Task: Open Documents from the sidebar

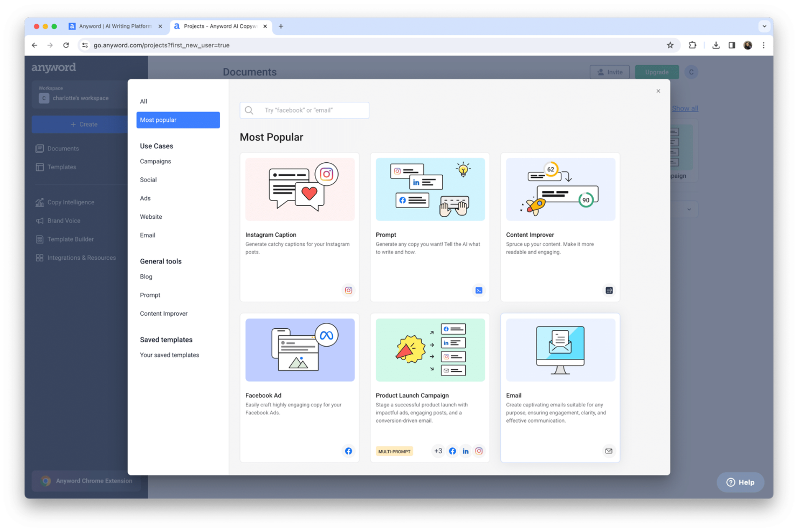Action: coord(63,148)
